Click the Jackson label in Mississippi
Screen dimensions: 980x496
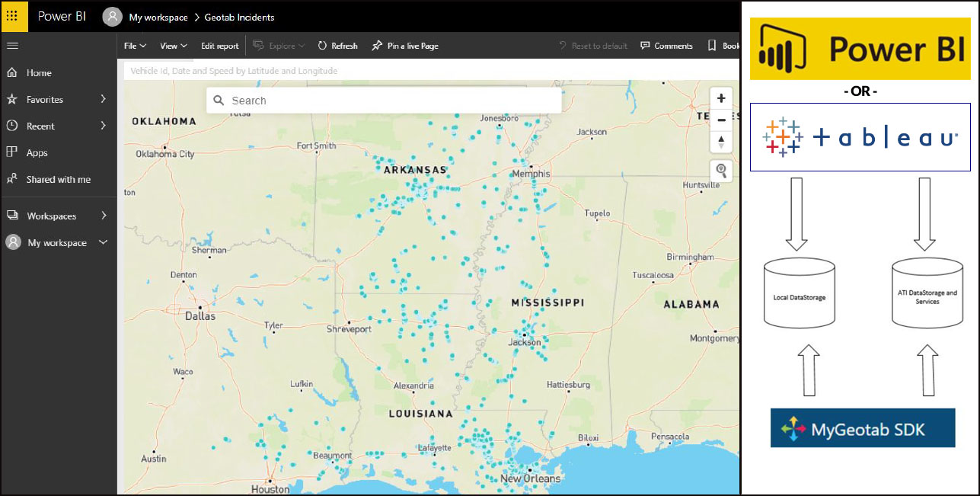[x=525, y=343]
